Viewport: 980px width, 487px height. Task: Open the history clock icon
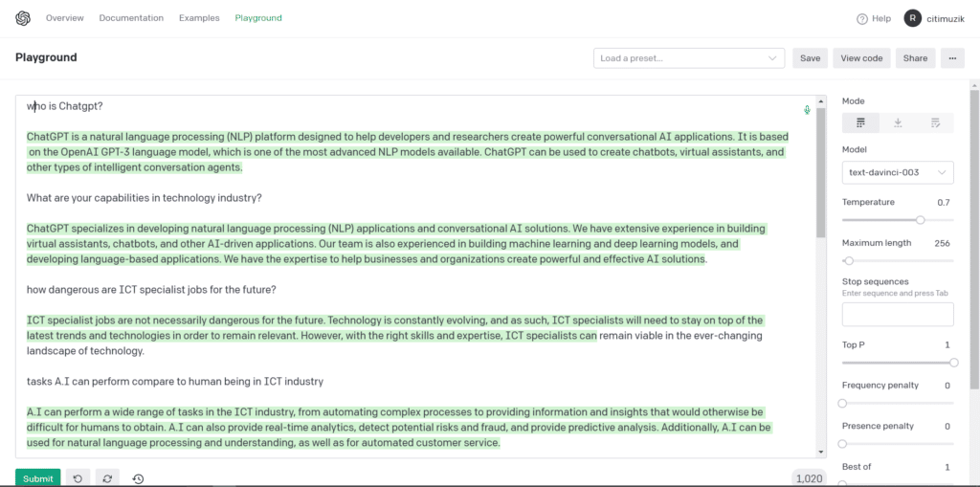point(139,478)
